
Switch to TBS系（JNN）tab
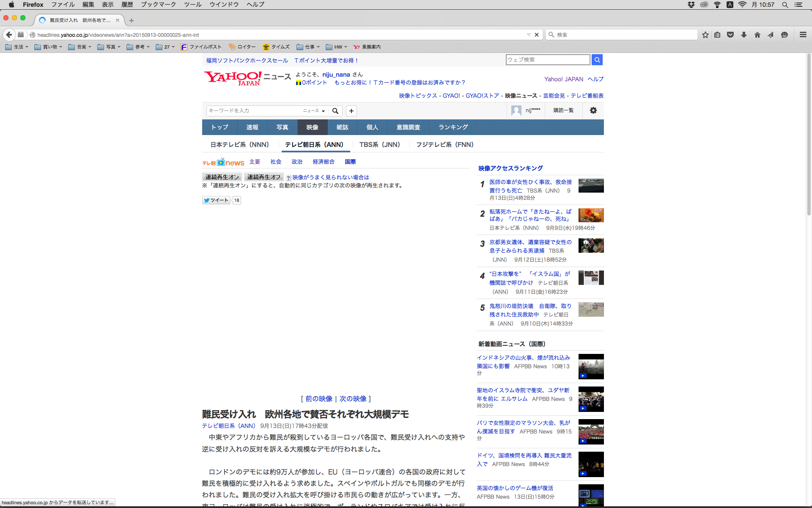click(x=379, y=145)
